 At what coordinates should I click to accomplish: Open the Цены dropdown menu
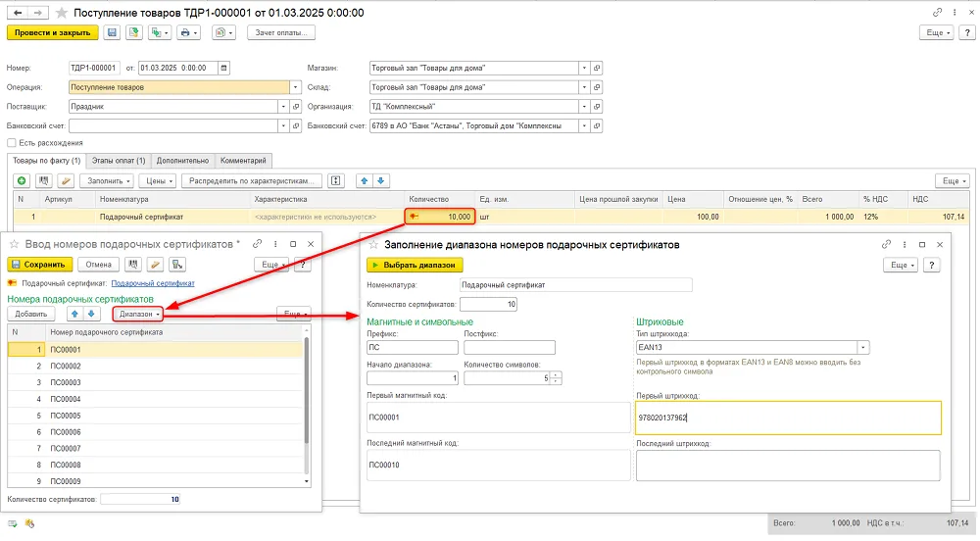(160, 180)
